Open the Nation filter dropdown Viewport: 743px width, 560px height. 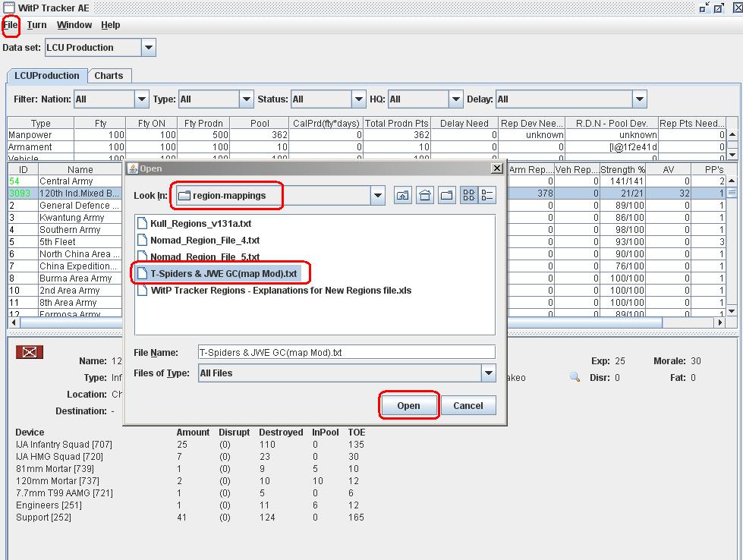pyautogui.click(x=142, y=99)
